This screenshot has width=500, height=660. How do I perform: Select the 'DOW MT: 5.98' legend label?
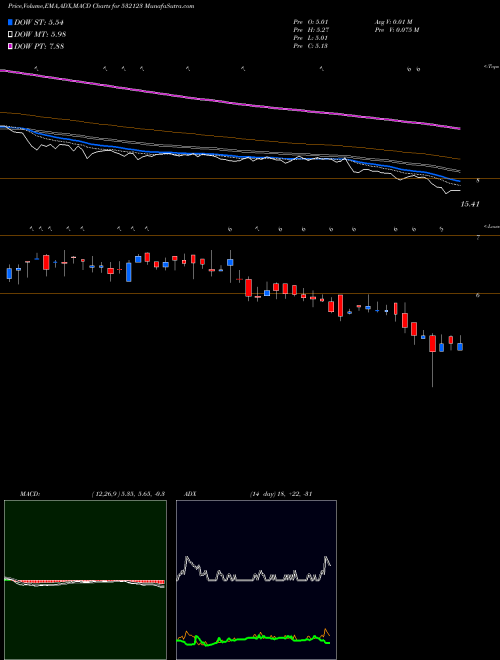[40, 35]
